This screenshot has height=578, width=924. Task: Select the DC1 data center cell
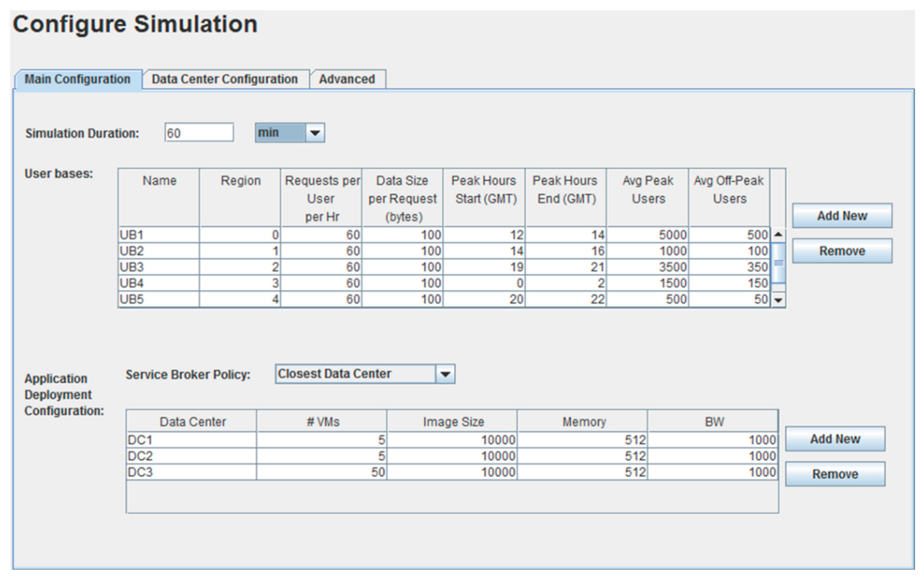191,440
